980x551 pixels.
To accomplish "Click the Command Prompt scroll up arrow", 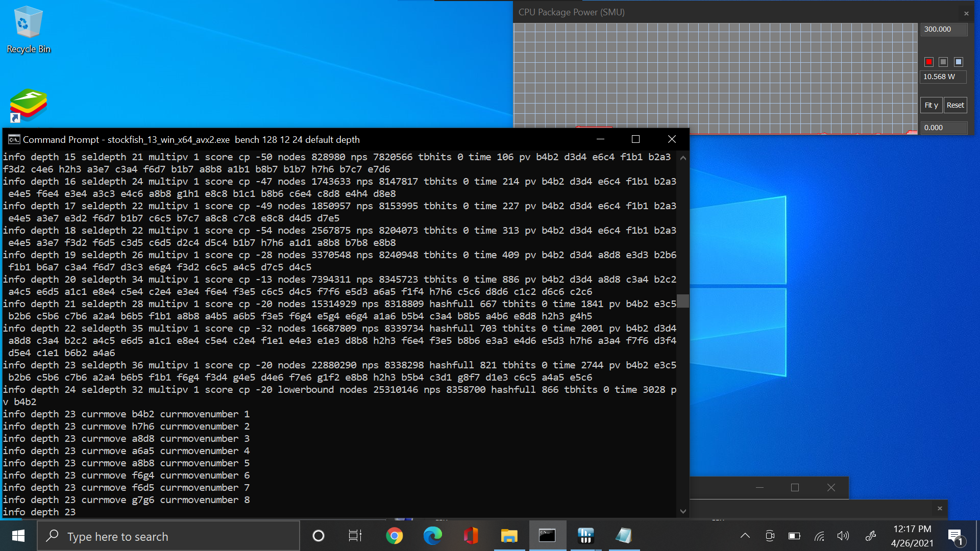I will (683, 158).
